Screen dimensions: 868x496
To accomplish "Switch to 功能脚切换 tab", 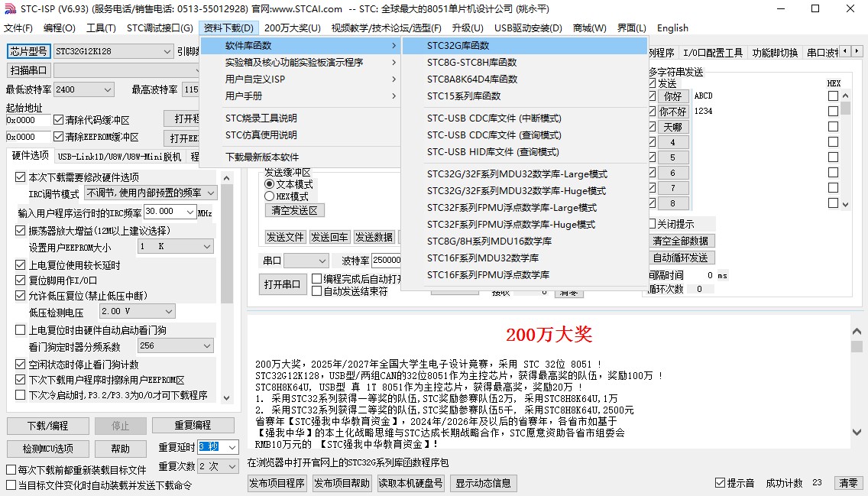I will tap(775, 53).
